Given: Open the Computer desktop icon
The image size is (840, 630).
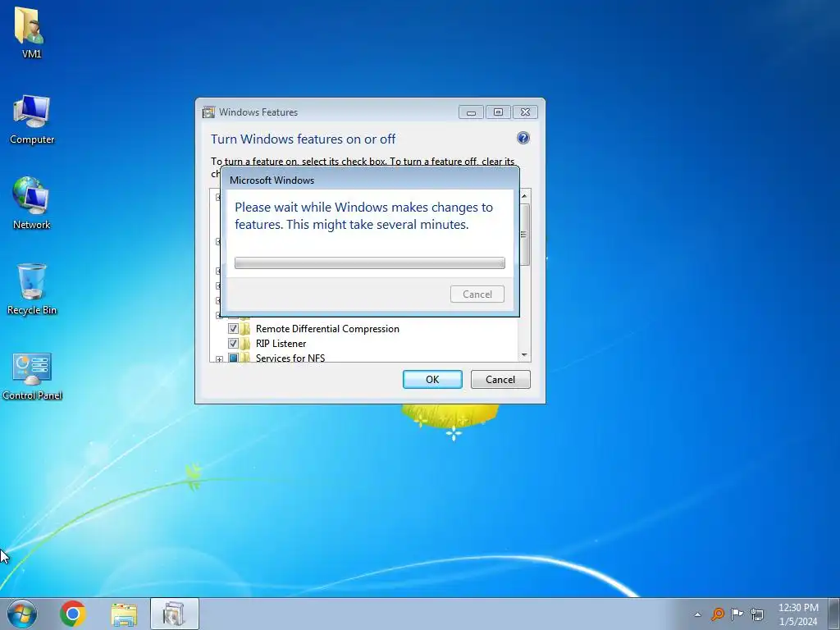Looking at the screenshot, I should [32, 119].
